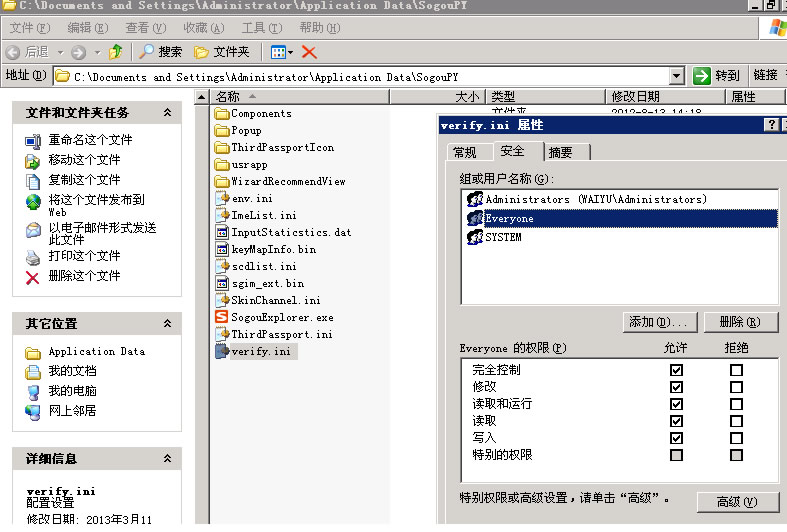Open the Views icon dropdown in toolbar
The image size is (787, 532).
point(282,52)
